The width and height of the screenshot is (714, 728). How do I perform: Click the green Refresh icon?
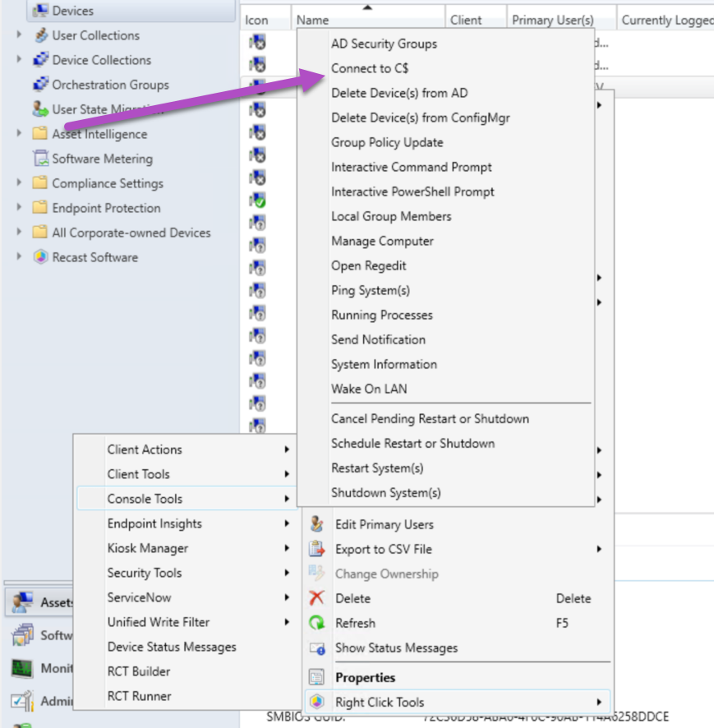316,623
